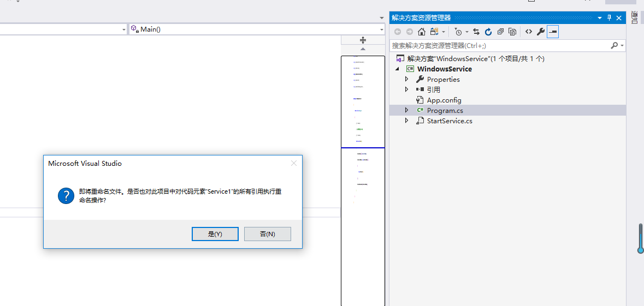Viewport: 644px width, 306px height.
Task: Toggle Show All Files icon
Action: click(512, 32)
